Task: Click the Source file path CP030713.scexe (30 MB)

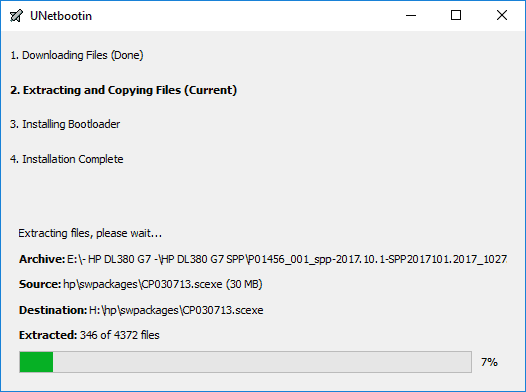Action: point(163,284)
